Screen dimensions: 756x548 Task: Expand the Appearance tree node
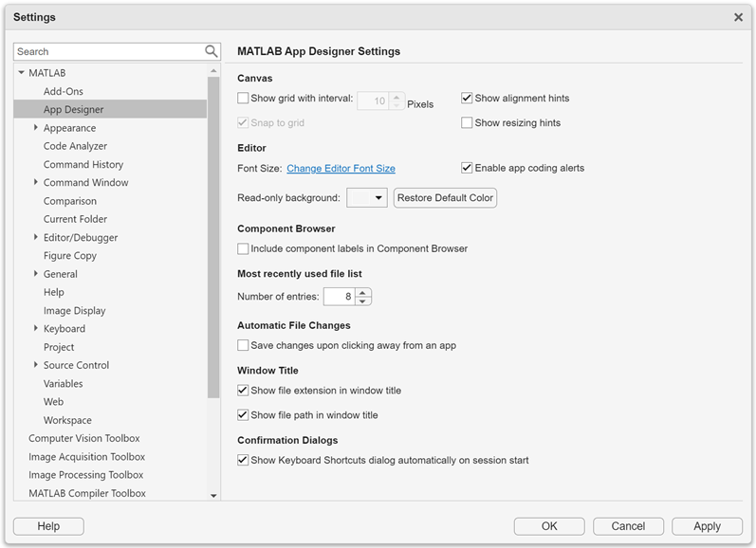pyautogui.click(x=36, y=128)
